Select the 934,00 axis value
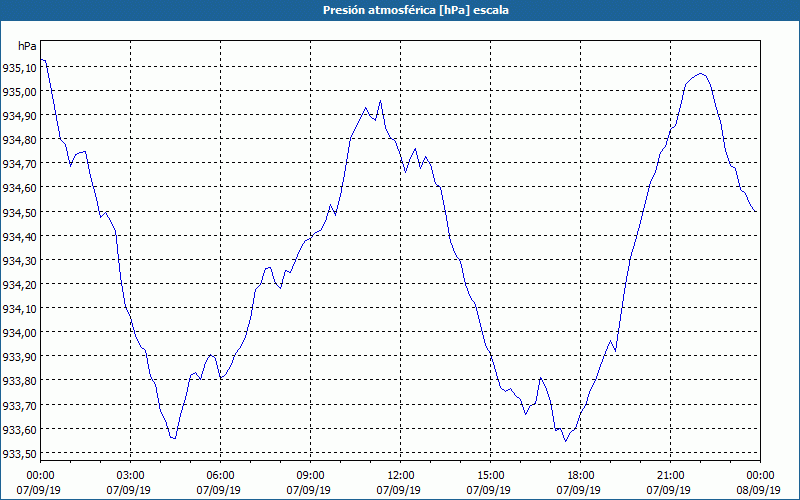 (x=19, y=333)
